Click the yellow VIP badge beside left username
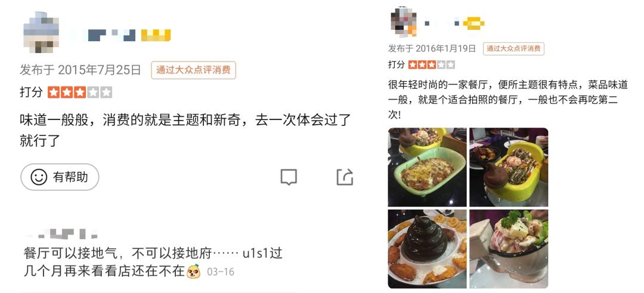 pos(156,35)
